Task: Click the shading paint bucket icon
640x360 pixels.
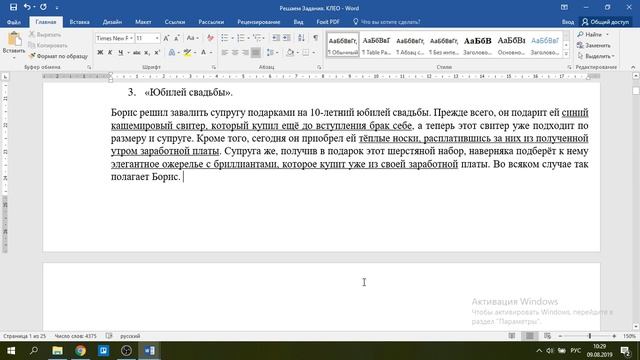Action: [290, 52]
